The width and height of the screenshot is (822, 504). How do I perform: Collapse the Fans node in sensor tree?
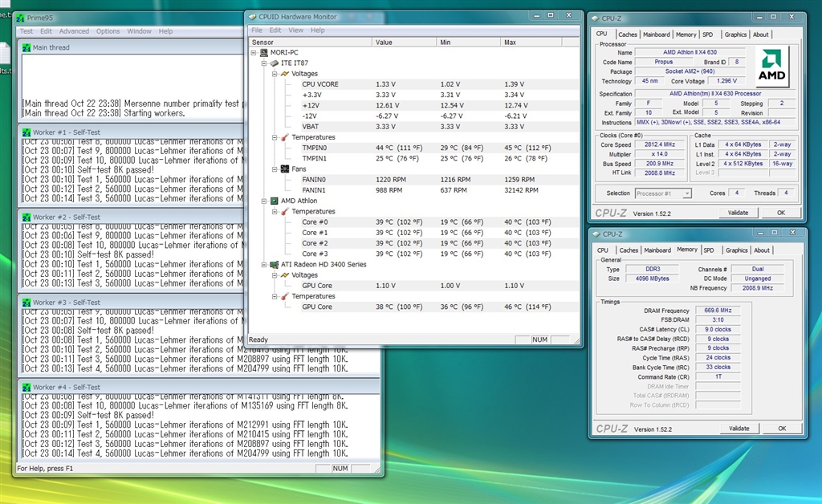click(274, 169)
